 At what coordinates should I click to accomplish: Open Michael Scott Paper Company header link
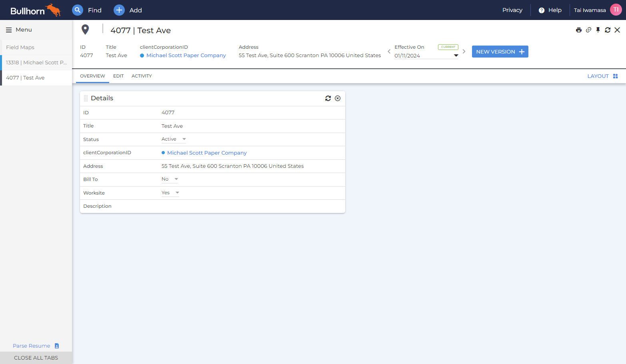[x=186, y=56]
